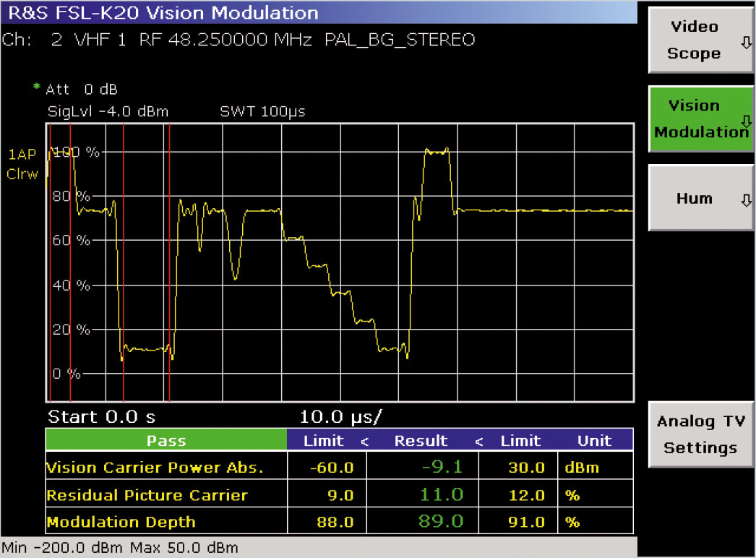Click the 80 % axis label
The height and width of the screenshot is (558, 756).
71,197
